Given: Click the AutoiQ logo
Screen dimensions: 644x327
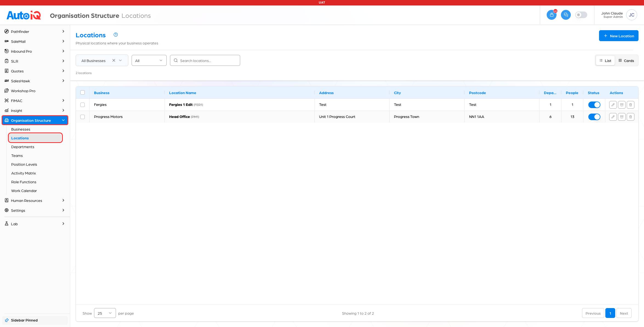Looking at the screenshot, I should 24,15.
